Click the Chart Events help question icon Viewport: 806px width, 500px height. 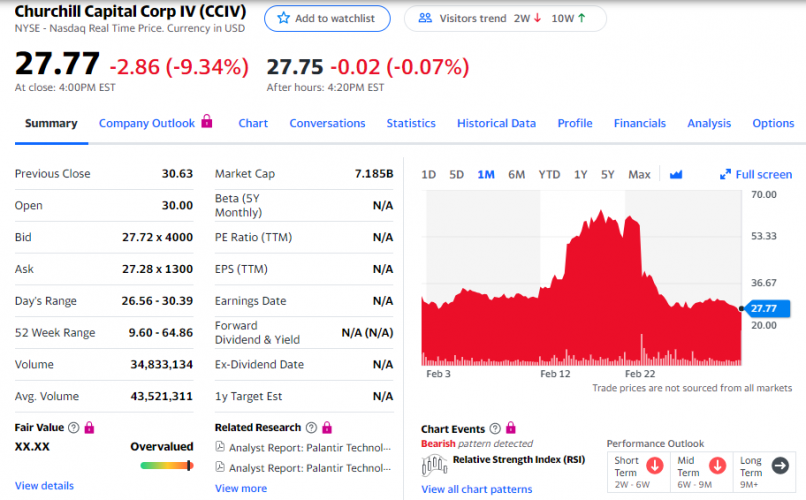pos(495,429)
